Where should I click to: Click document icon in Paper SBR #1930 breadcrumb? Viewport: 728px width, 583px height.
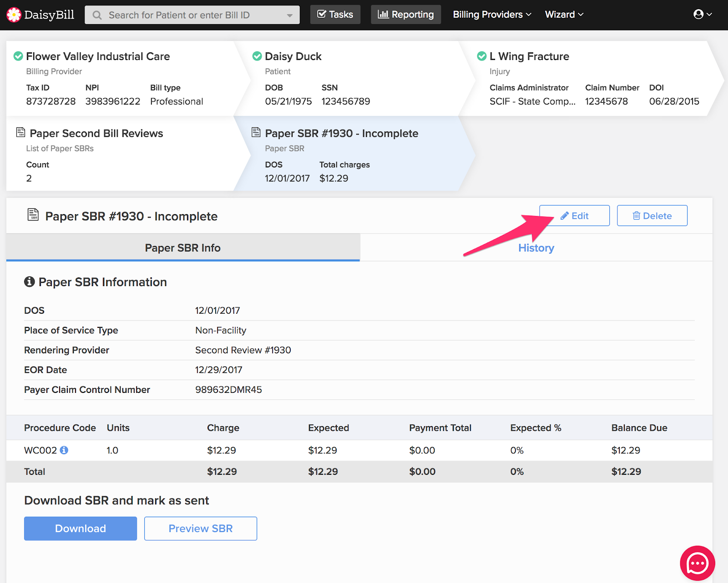click(256, 132)
